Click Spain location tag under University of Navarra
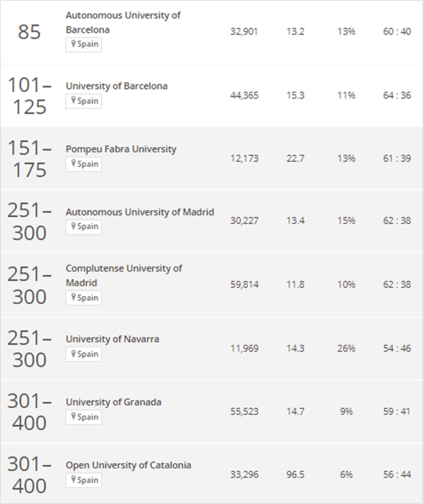 click(x=84, y=354)
